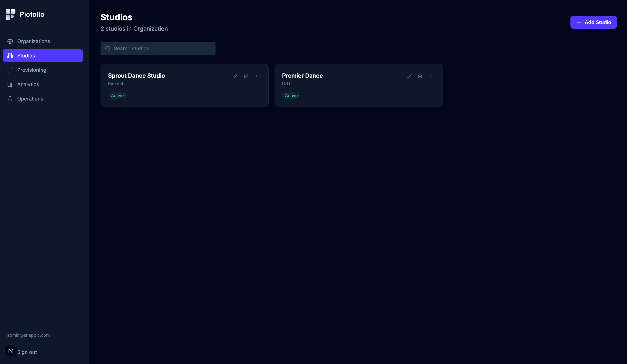Image resolution: width=627 pixels, height=364 pixels.
Task: Click the Sign out link
Action: [x=27, y=352]
